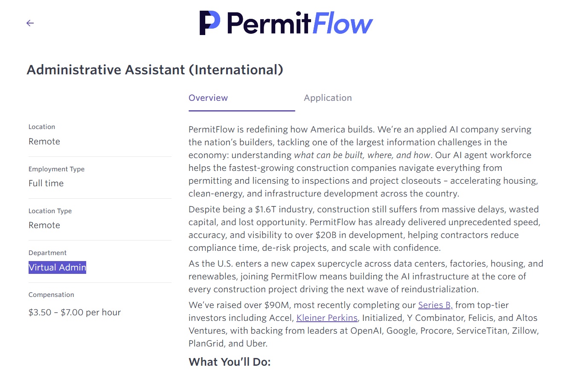The image size is (588, 370).
Task: Click the back arrow icon
Action: pos(30,23)
